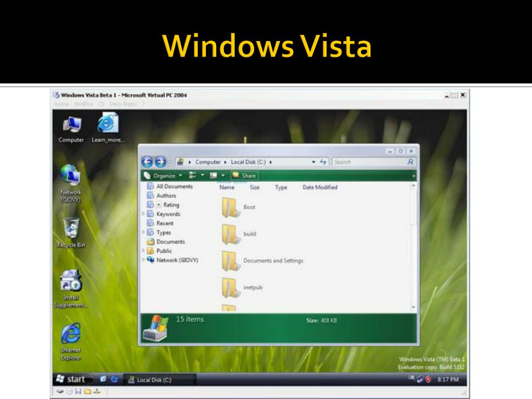Click the inetpub folder name
The height and width of the screenshot is (399, 532).
tap(253, 287)
